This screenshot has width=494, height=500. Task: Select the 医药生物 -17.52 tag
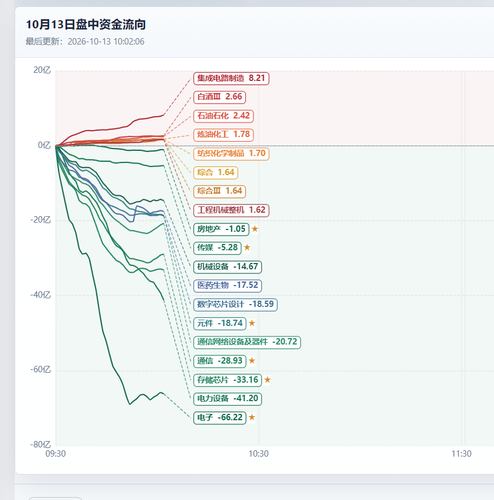[227, 285]
